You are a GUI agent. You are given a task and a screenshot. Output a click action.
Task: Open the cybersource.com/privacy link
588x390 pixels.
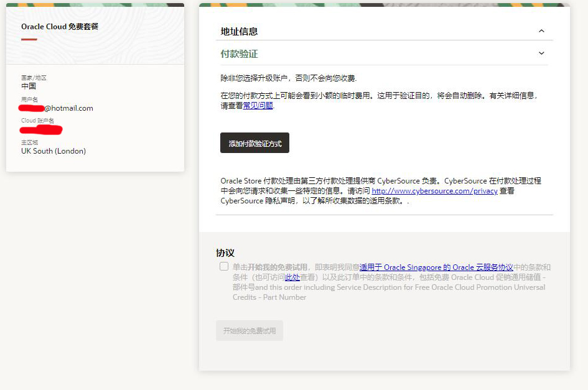(434, 191)
